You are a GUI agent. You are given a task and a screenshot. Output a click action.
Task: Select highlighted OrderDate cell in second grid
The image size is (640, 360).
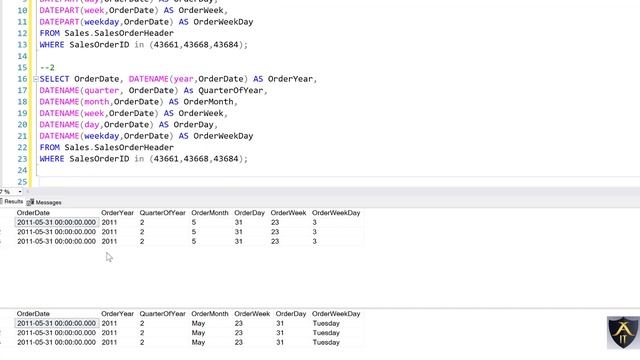[x=57, y=323]
